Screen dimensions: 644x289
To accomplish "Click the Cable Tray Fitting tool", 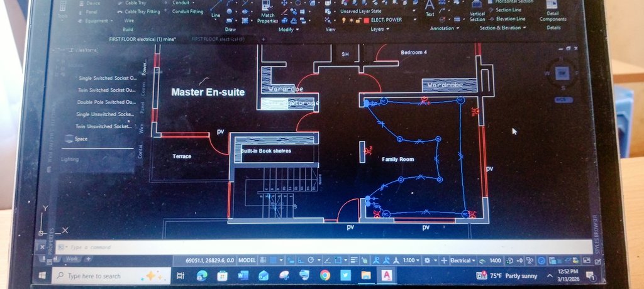I will pyautogui.click(x=138, y=12).
